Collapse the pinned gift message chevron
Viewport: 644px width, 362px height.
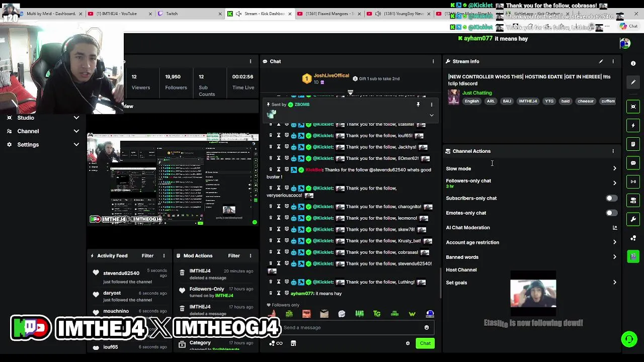pyautogui.click(x=431, y=115)
